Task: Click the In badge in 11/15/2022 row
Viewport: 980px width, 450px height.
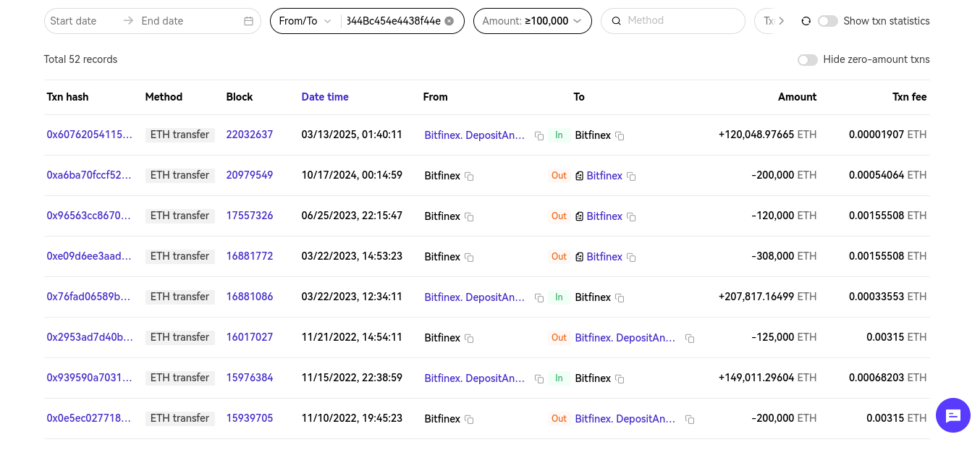Action: click(559, 378)
